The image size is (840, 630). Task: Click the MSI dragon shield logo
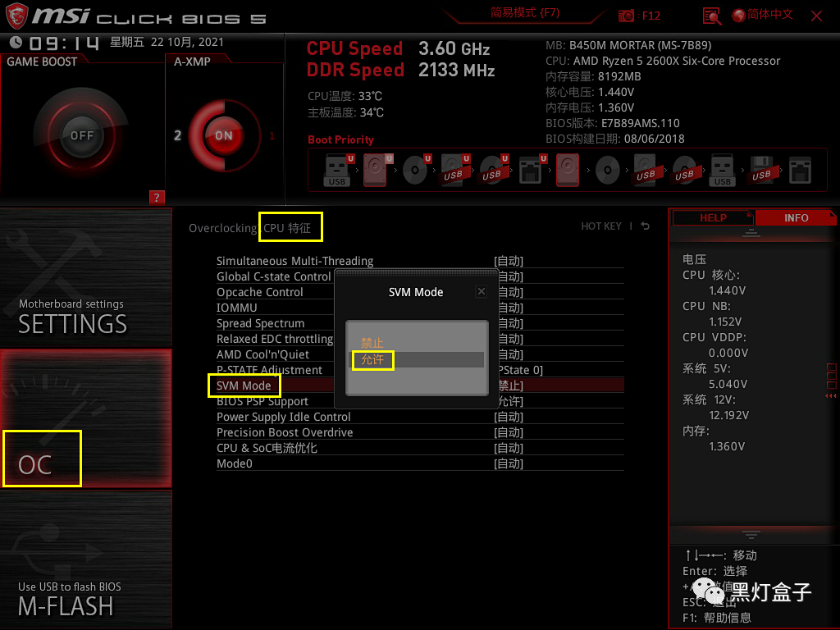[16, 16]
